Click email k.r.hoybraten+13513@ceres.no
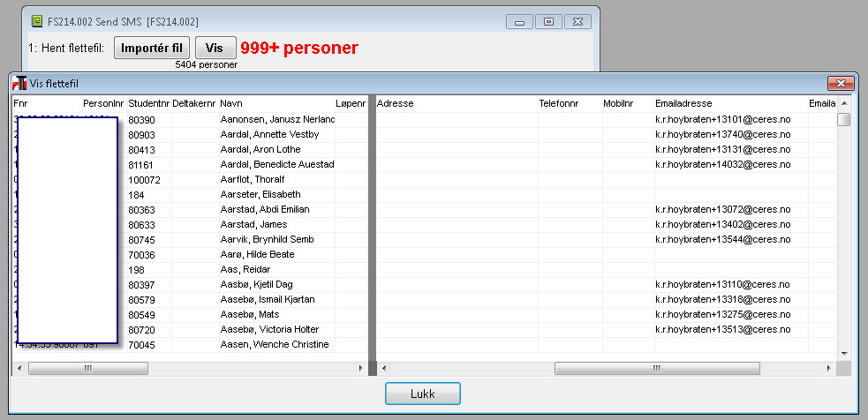This screenshot has height=420, width=868. [723, 329]
